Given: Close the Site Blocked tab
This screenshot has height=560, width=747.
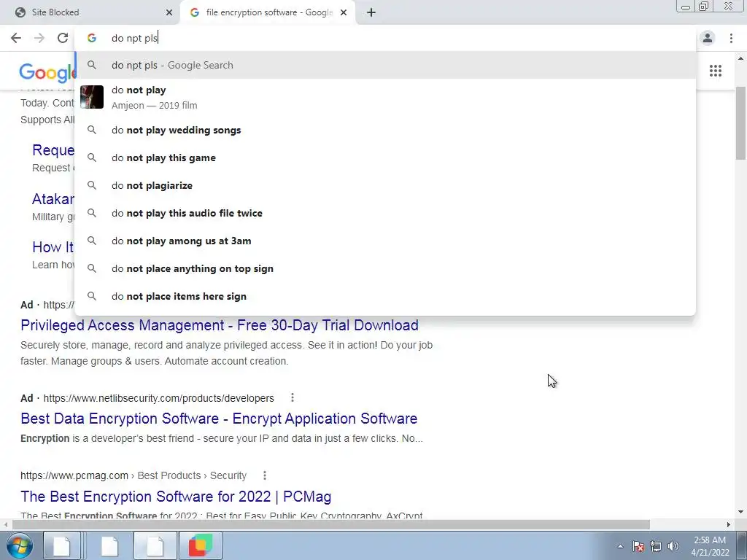Looking at the screenshot, I should click(x=169, y=12).
